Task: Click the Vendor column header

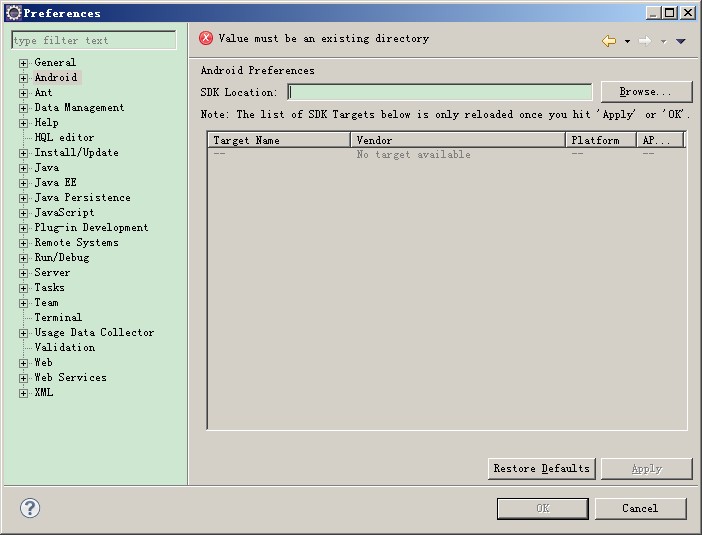Action: pos(458,140)
